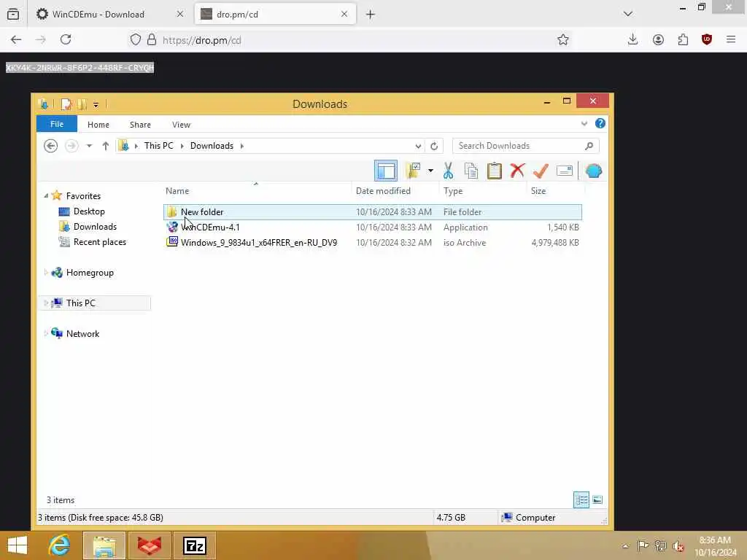Switch to large icons view button
Screen dimensions: 747x560
597,500
